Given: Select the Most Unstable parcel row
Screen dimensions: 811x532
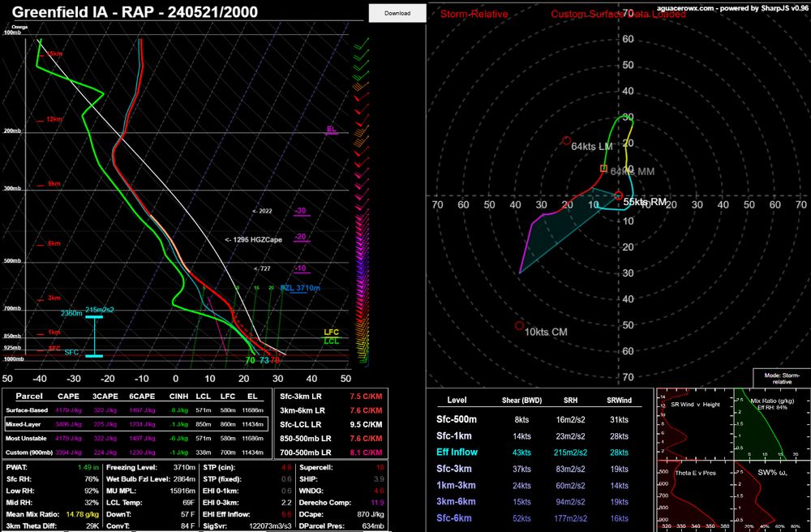Looking at the screenshot, I should (x=135, y=438).
